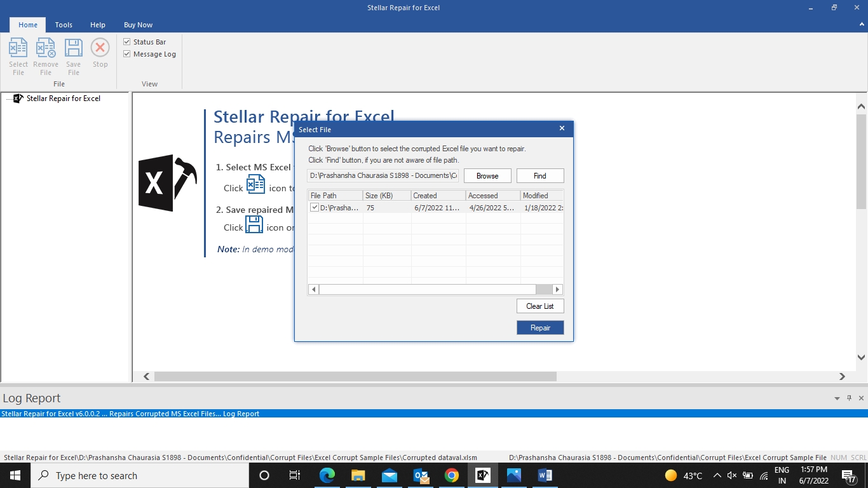Toggle the Status Bar checkbox
The image size is (868, 488).
pyautogui.click(x=127, y=42)
